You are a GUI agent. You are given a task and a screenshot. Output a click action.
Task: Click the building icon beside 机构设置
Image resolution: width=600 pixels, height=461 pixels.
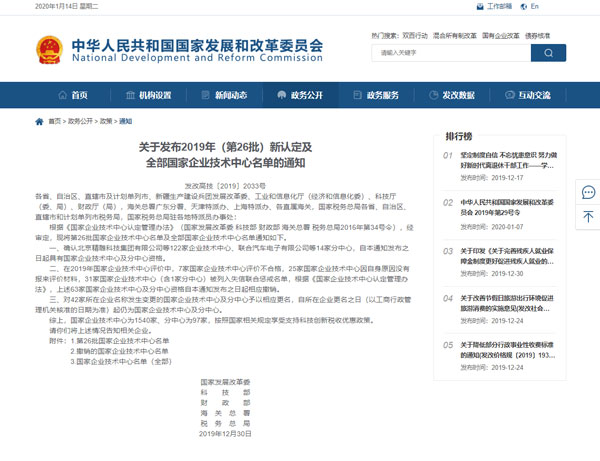[x=130, y=95]
